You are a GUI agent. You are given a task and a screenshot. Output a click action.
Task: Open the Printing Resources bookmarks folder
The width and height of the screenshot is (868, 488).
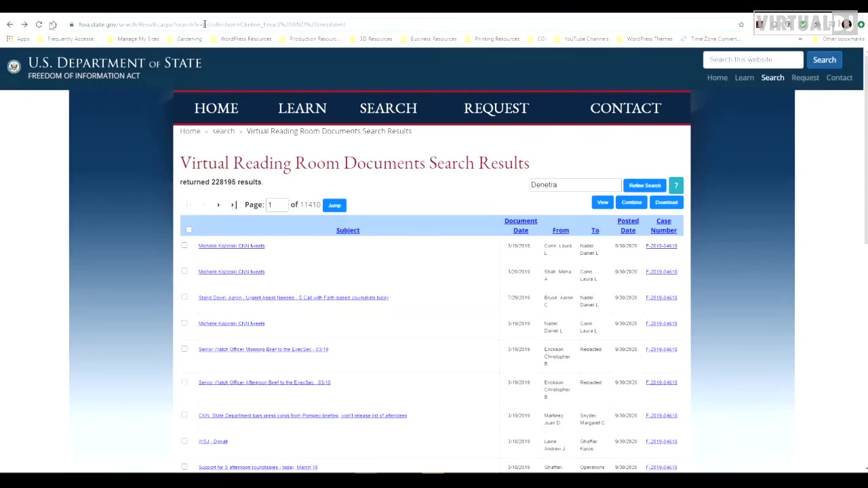click(492, 39)
